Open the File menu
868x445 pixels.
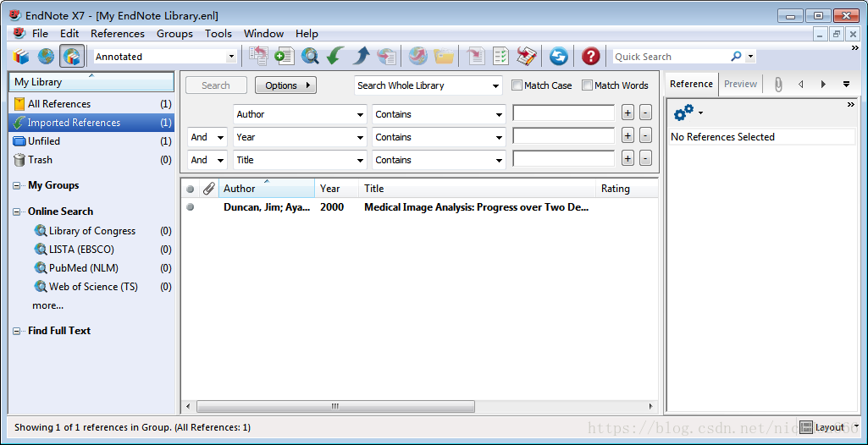40,34
